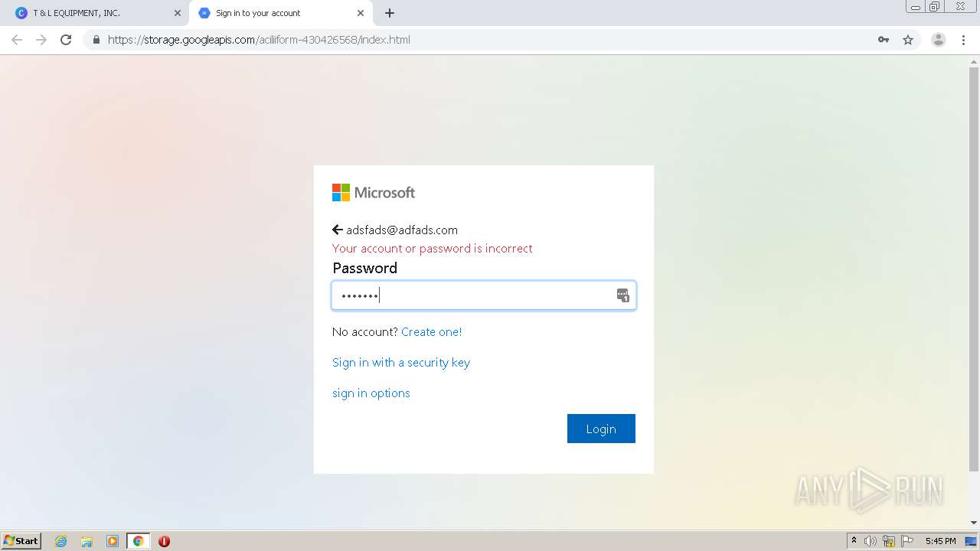Image resolution: width=980 pixels, height=551 pixels.
Task: Open the media player taskbar icon
Action: (113, 541)
